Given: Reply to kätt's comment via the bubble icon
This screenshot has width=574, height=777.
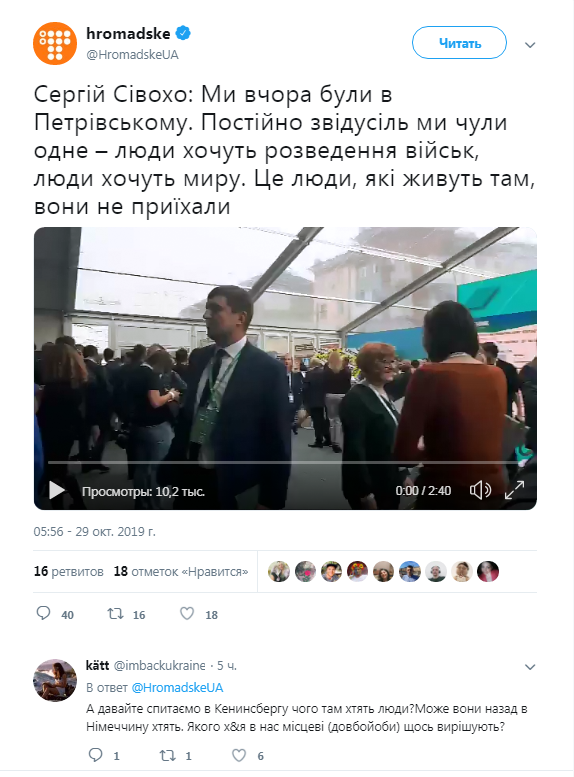Looking at the screenshot, I should pyautogui.click(x=95, y=755).
